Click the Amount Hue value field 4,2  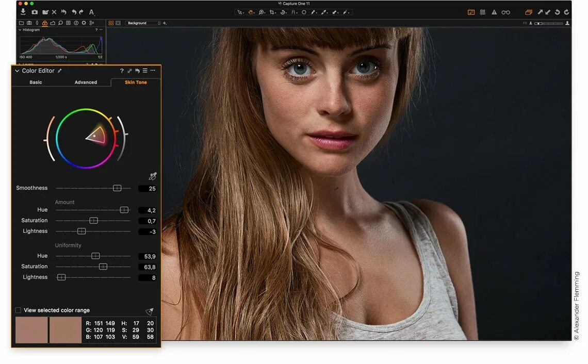pyautogui.click(x=148, y=210)
